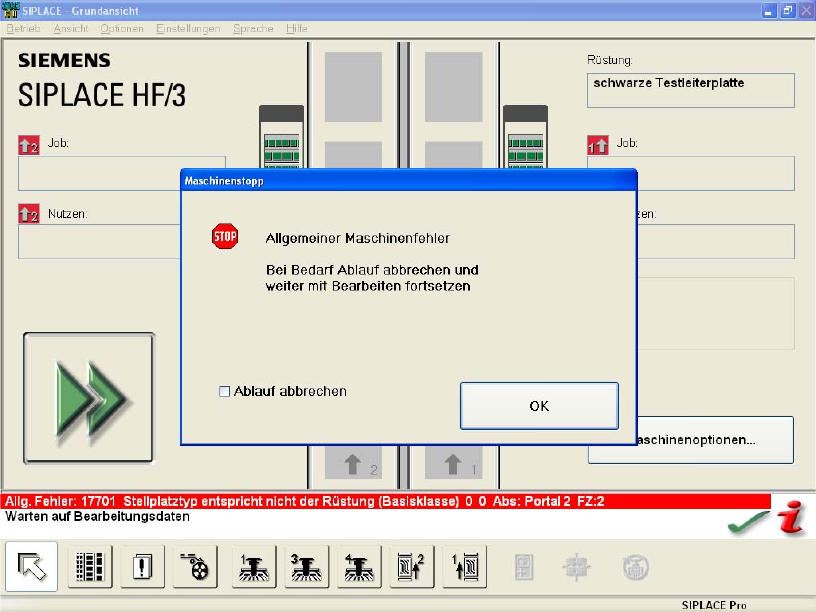Viewport: 816px width, 612px height.
Task: Click the greyed-out circular machine icon
Action: click(635, 567)
